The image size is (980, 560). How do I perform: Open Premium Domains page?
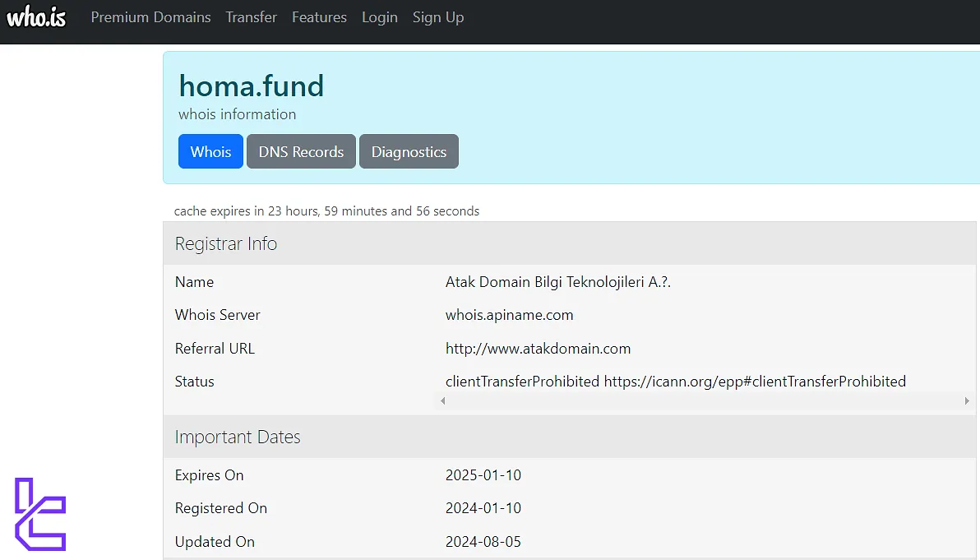150,17
